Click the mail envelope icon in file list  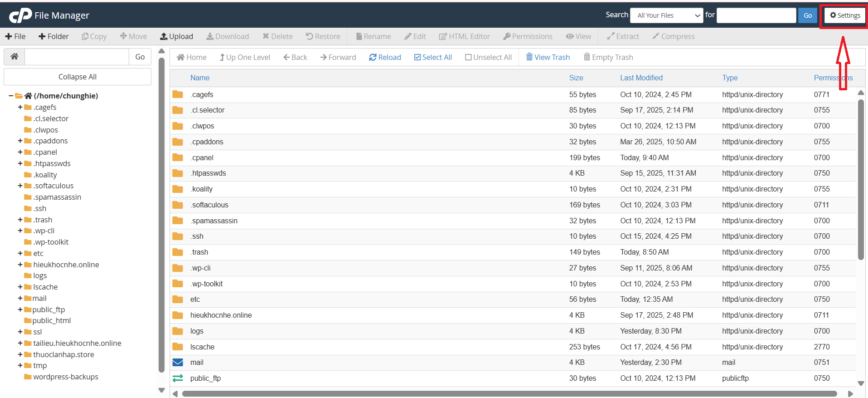tap(178, 363)
